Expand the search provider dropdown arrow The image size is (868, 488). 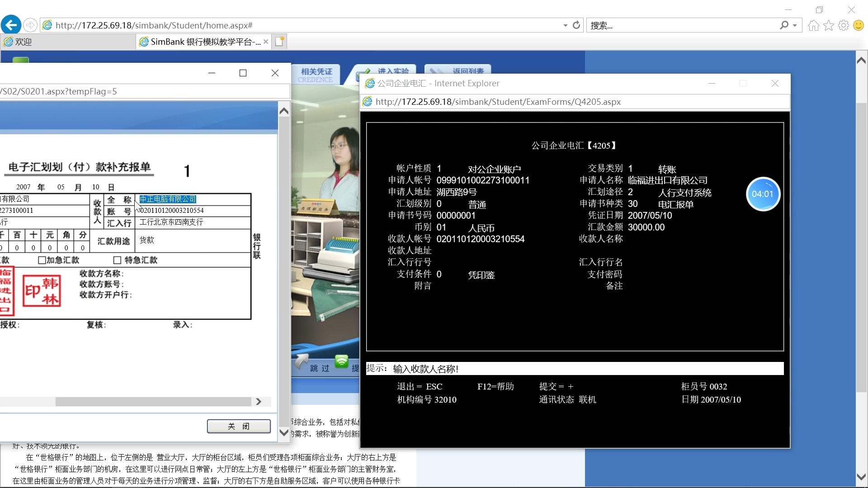click(x=795, y=26)
